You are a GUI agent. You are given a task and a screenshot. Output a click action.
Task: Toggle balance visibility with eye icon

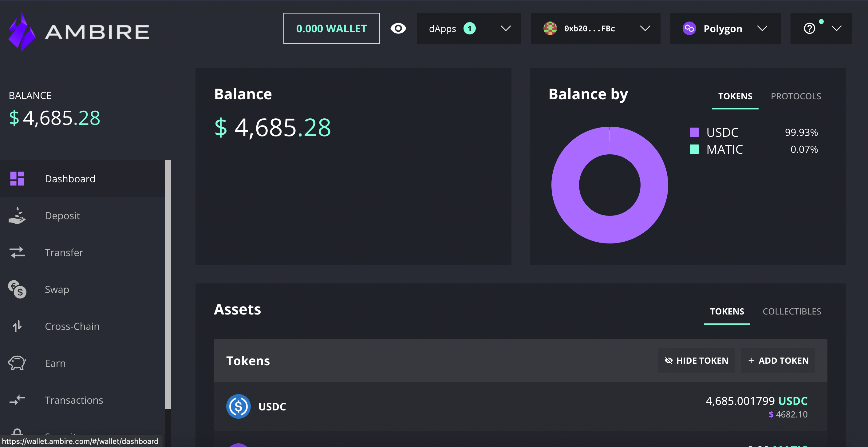click(398, 28)
